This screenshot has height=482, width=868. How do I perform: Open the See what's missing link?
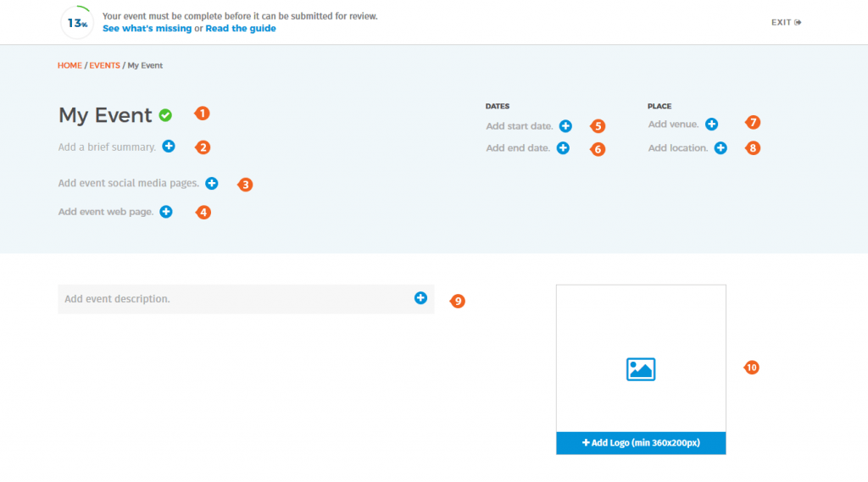pos(147,28)
